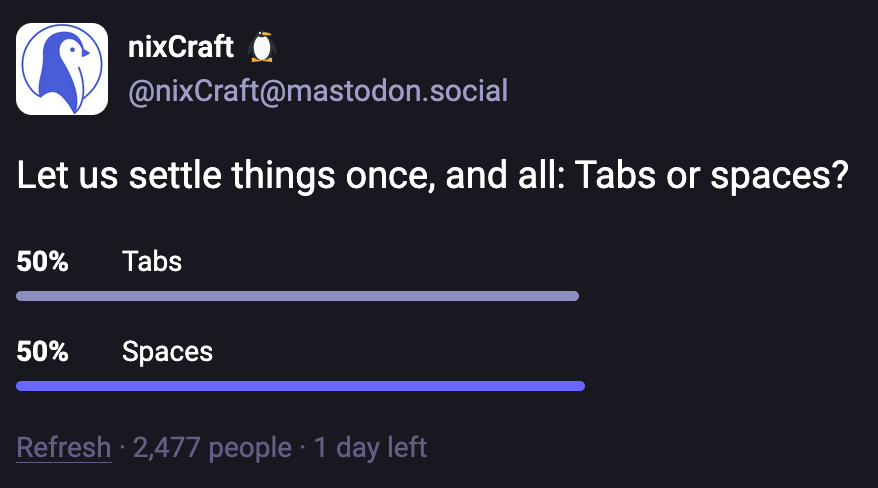Open the nixCraft display name
The width and height of the screenshot is (878, 488).
181,47
